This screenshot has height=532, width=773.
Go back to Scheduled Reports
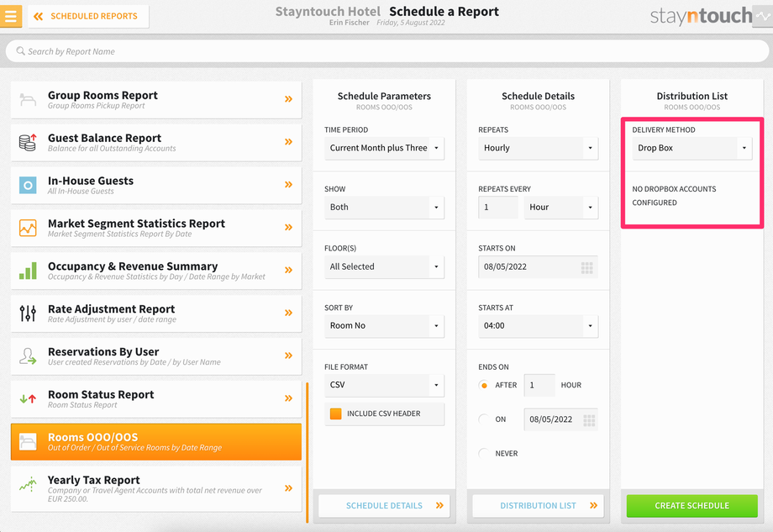coord(88,16)
